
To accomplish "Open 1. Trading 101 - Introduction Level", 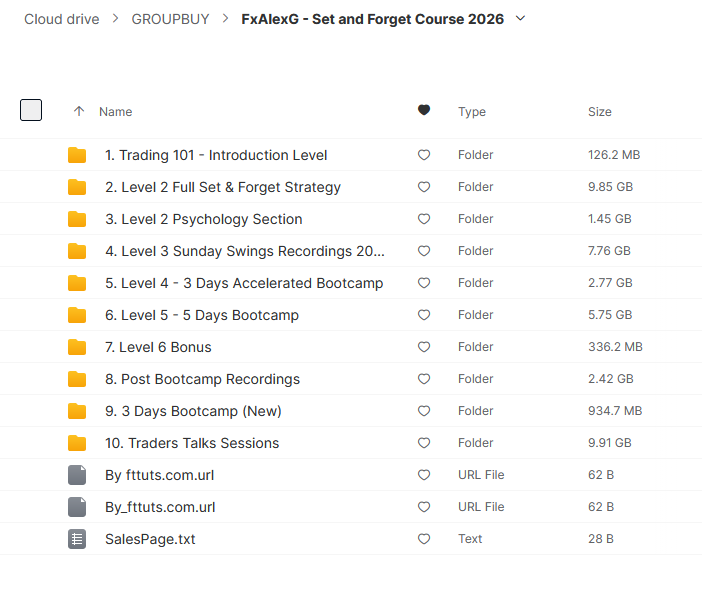I will tap(216, 155).
